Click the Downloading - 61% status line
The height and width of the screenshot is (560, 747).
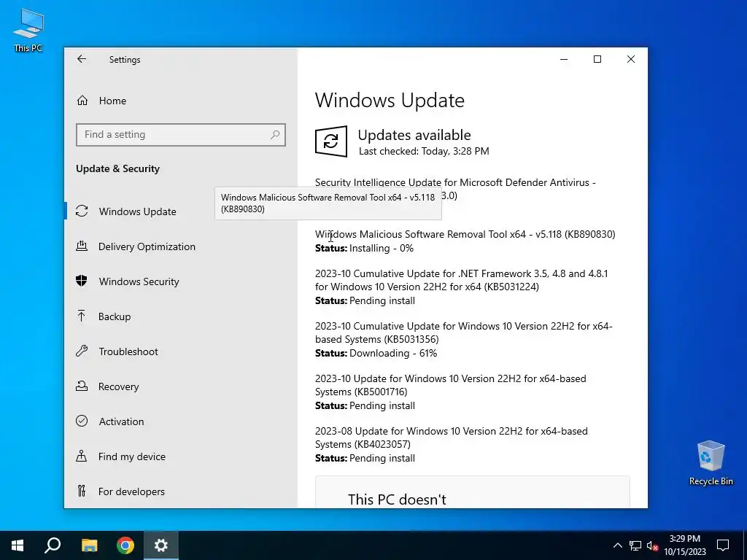point(376,354)
